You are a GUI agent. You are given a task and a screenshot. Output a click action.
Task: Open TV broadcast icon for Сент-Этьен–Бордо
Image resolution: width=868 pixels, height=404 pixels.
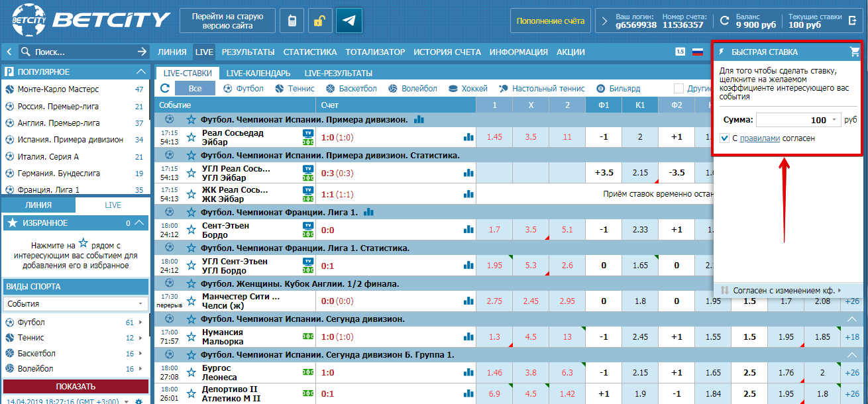coord(308,225)
